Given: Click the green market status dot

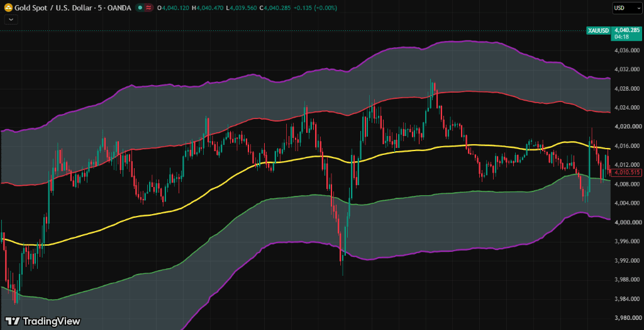Looking at the screenshot, I should (x=140, y=8).
